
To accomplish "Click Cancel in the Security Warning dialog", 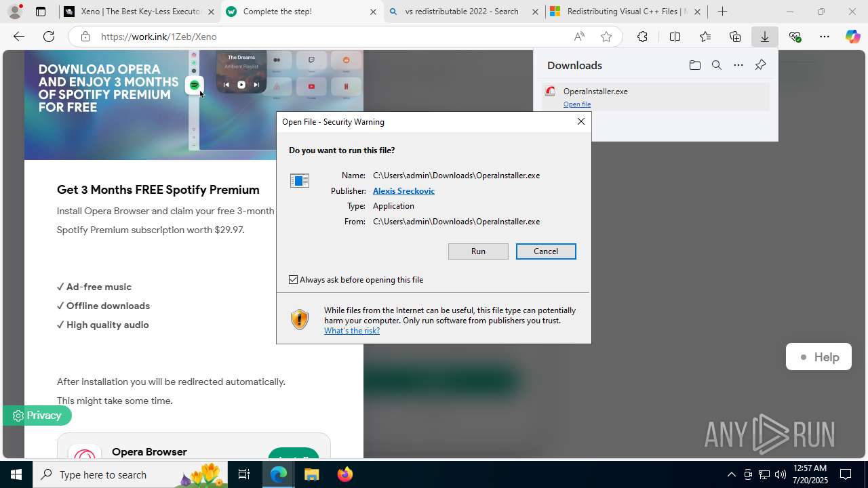I will (x=546, y=251).
